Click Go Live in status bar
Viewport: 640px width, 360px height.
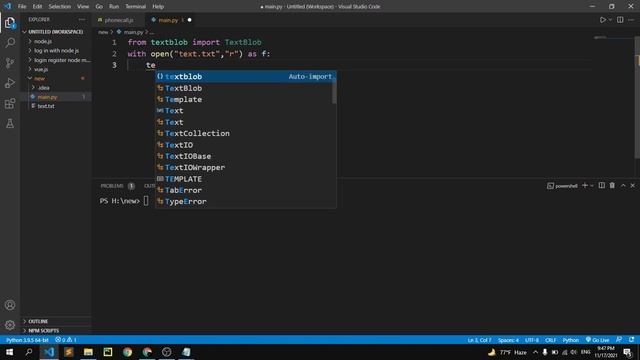coord(597,340)
